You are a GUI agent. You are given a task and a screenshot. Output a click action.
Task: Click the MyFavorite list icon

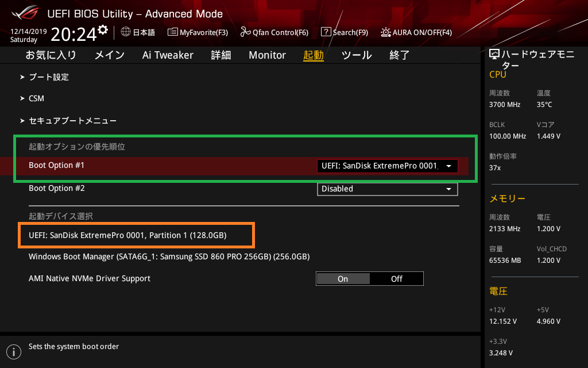click(x=172, y=32)
